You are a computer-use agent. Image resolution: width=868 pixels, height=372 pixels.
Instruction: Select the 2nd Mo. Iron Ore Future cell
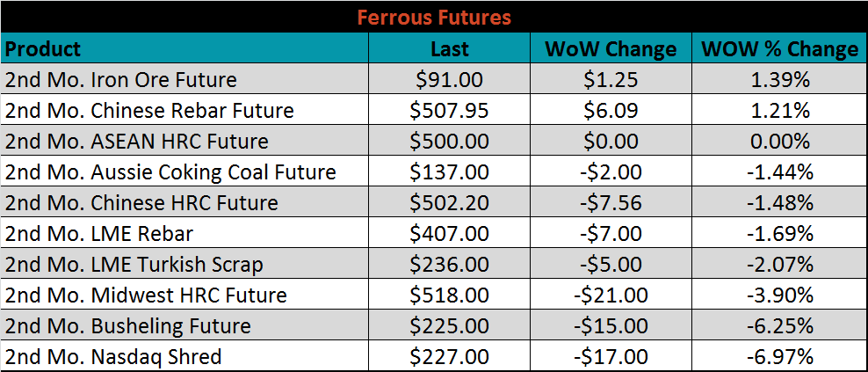point(184,79)
